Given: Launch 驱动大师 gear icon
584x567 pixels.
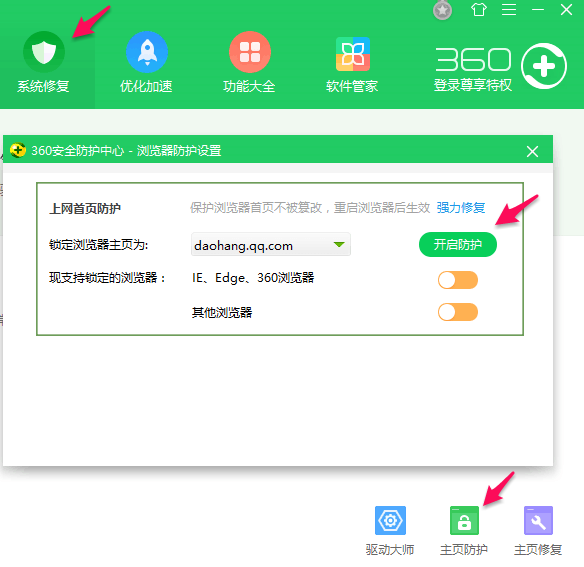Looking at the screenshot, I should tap(390, 520).
